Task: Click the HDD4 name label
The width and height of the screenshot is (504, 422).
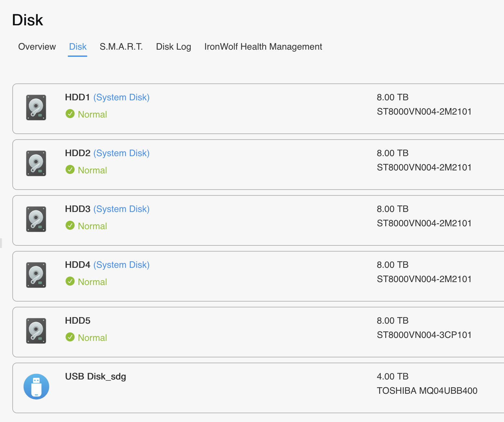Action: click(x=78, y=265)
